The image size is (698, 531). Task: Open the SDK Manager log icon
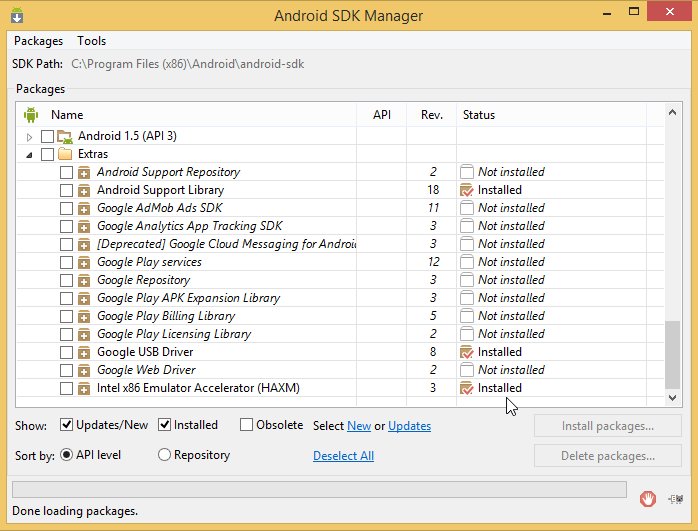676,499
